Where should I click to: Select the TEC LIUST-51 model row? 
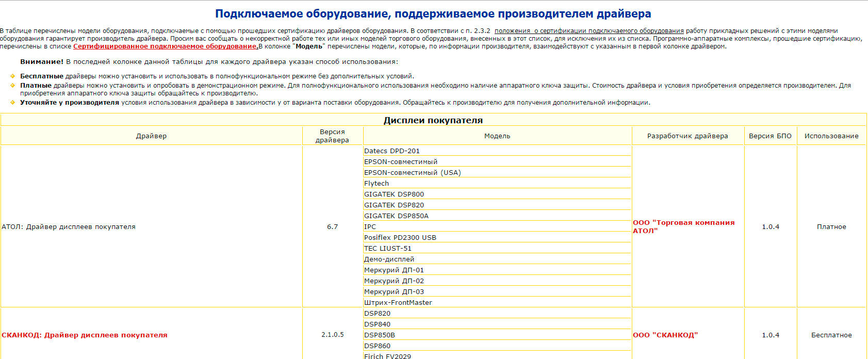pos(497,249)
